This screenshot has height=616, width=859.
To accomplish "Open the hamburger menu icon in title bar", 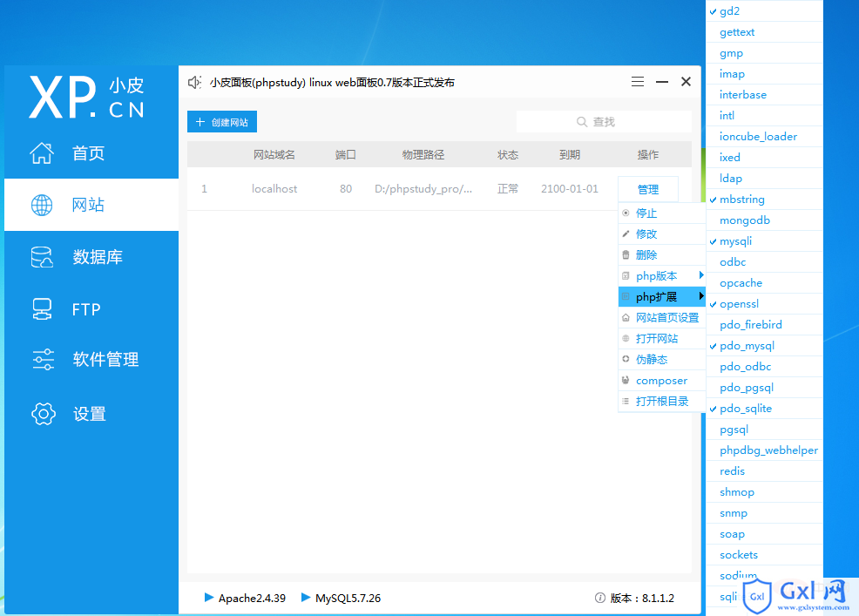I will pos(637,82).
